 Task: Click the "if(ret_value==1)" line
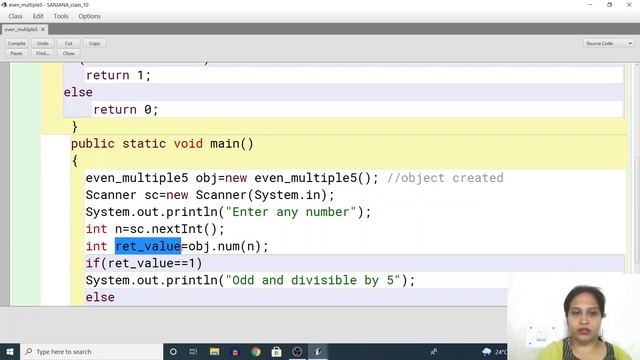[144, 263]
